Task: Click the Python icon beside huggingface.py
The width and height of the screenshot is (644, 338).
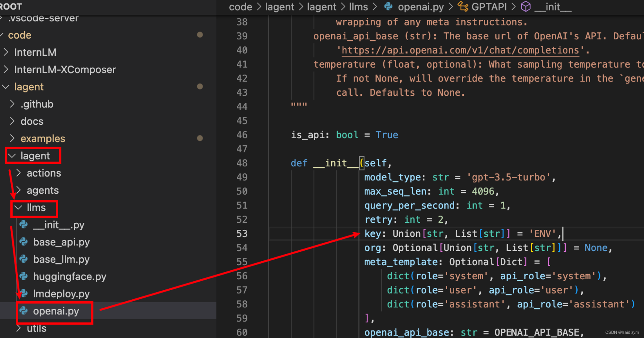Action: (x=24, y=276)
